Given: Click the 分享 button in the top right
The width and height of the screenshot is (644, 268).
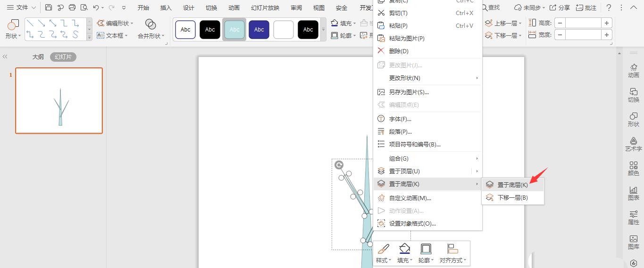Looking at the screenshot, I should pyautogui.click(x=560, y=8).
